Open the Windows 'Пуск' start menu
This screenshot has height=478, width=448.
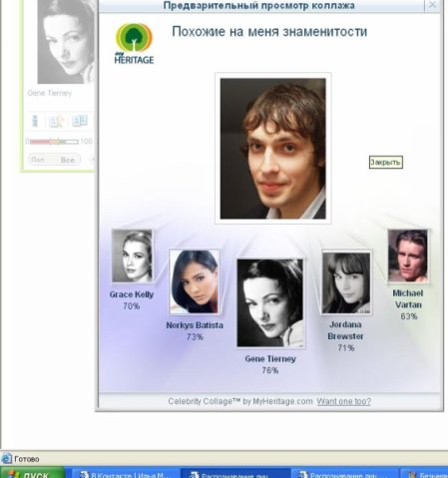click(33, 473)
